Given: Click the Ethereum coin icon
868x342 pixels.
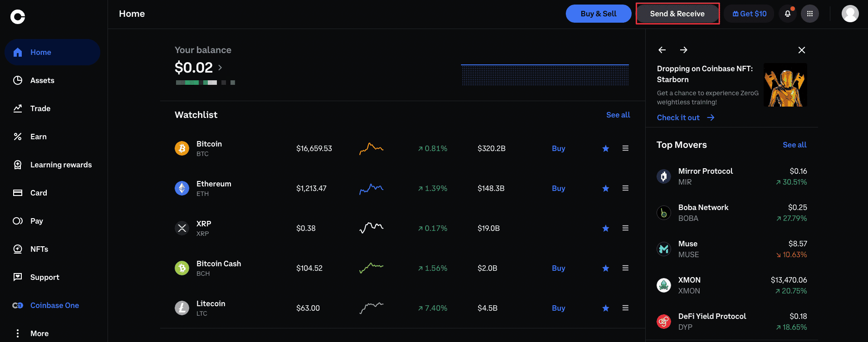Looking at the screenshot, I should (x=182, y=188).
